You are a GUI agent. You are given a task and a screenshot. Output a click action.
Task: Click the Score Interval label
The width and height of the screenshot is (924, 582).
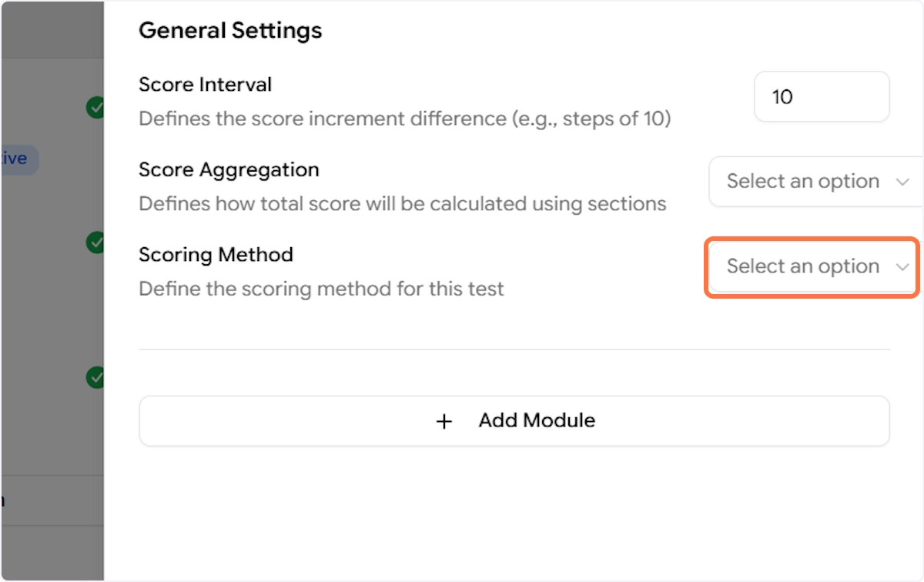(205, 84)
